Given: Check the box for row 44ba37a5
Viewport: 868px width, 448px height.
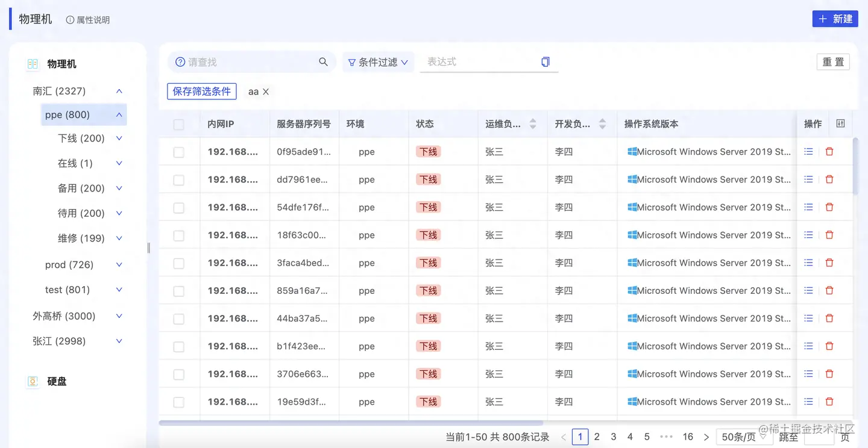Looking at the screenshot, I should (x=178, y=319).
